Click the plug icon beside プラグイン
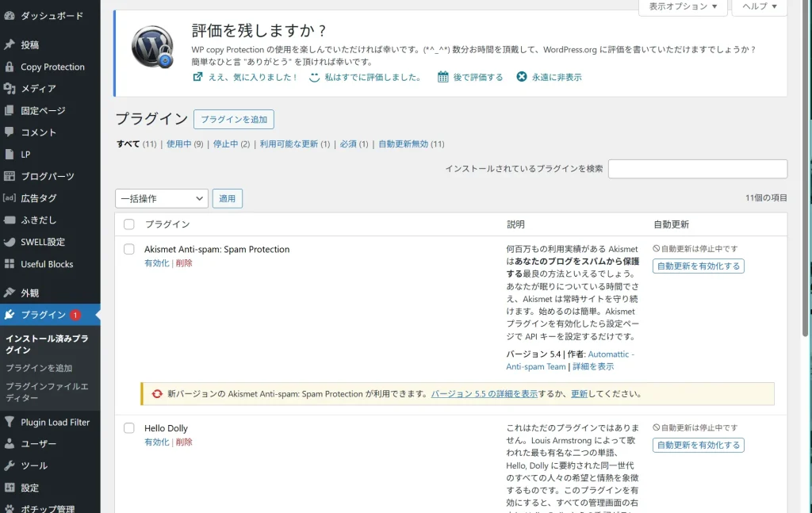 pos(10,315)
